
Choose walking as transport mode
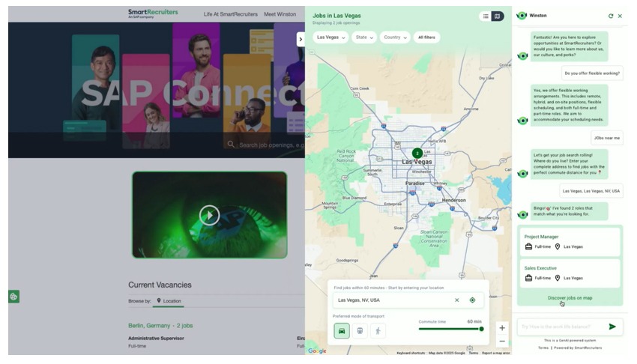click(378, 330)
